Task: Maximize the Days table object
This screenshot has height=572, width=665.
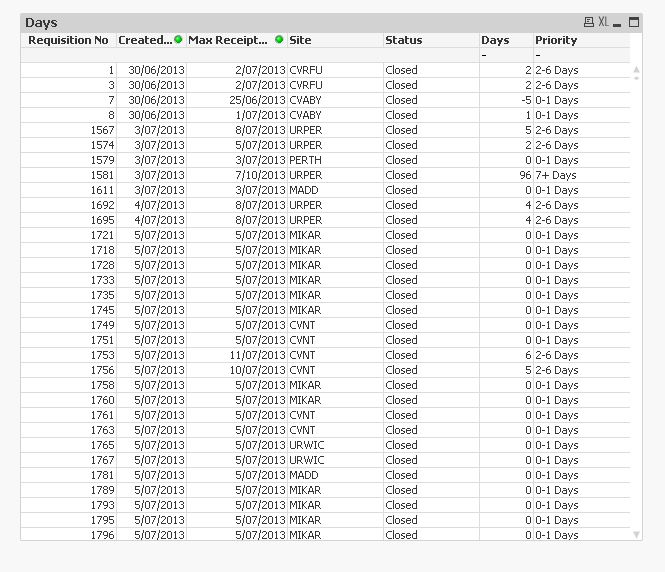Action: (634, 22)
